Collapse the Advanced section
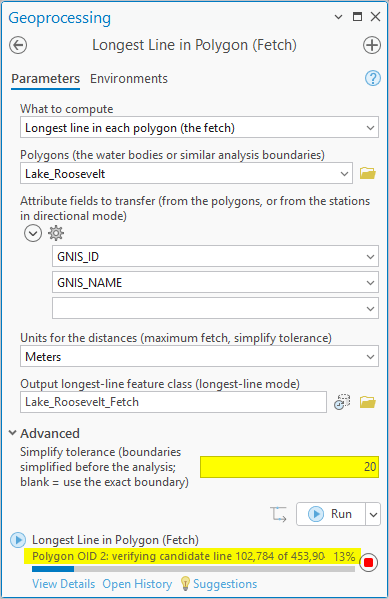Viewport: 389px width, 599px height. click(13, 433)
